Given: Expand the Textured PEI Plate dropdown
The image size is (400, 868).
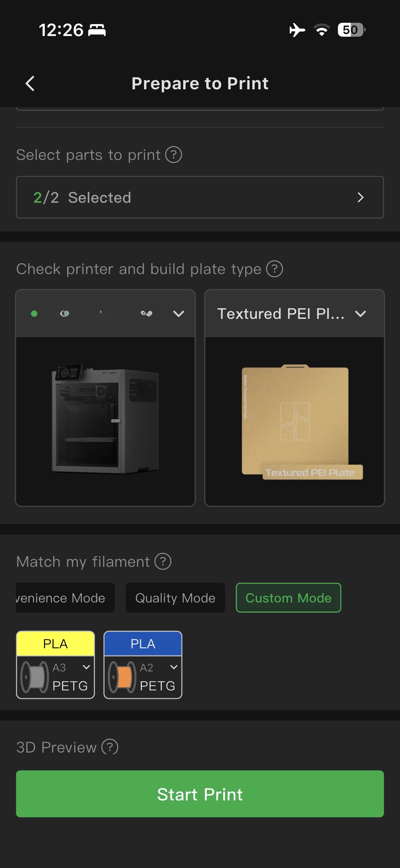Looking at the screenshot, I should (360, 314).
